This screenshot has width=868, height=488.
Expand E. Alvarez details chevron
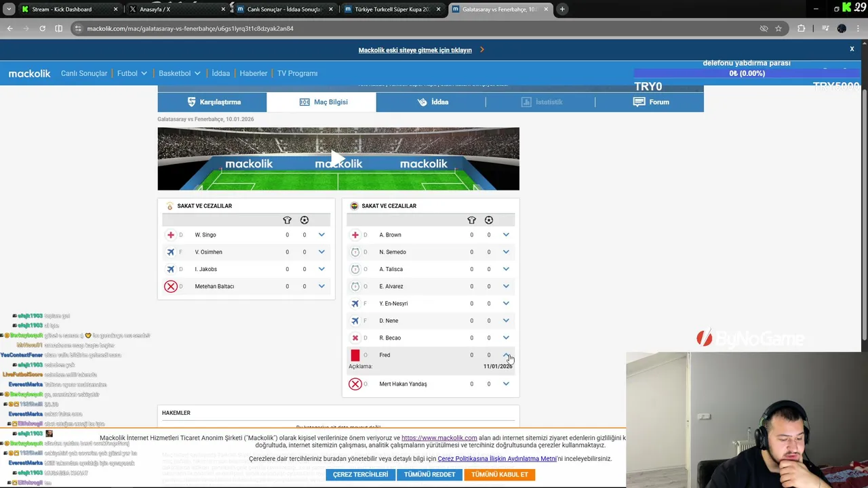[x=506, y=286]
